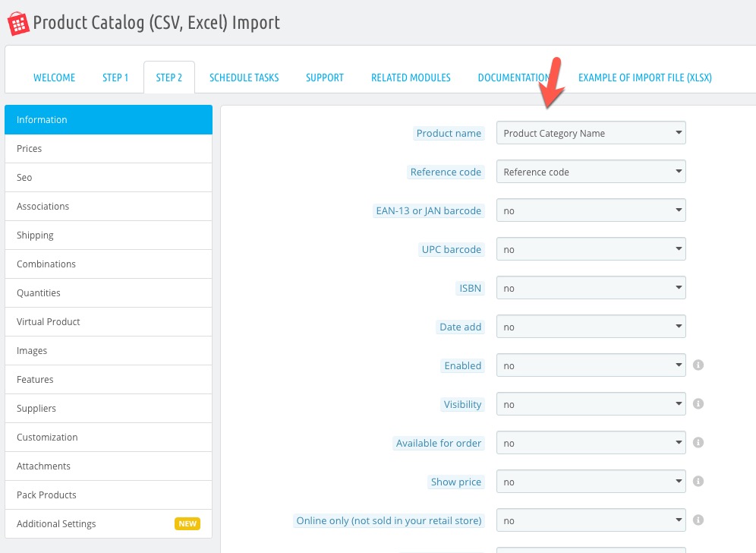756x553 pixels.
Task: Open the Associations section
Action: click(109, 207)
